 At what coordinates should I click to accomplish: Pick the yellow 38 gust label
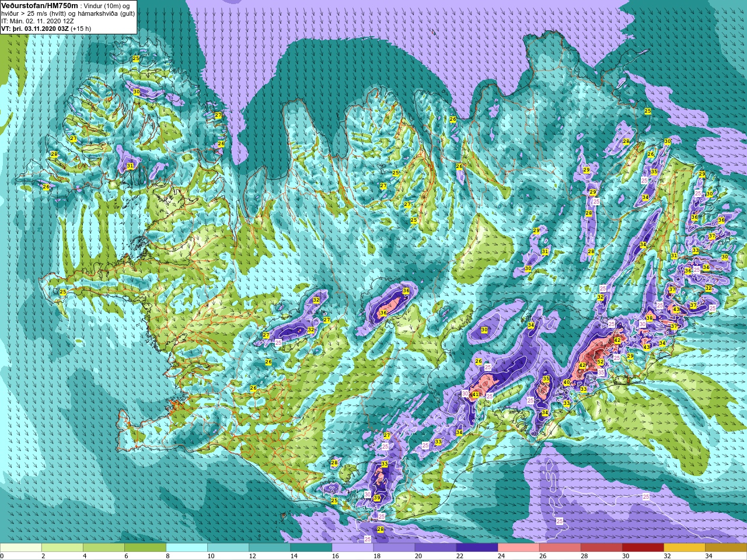click(650, 318)
